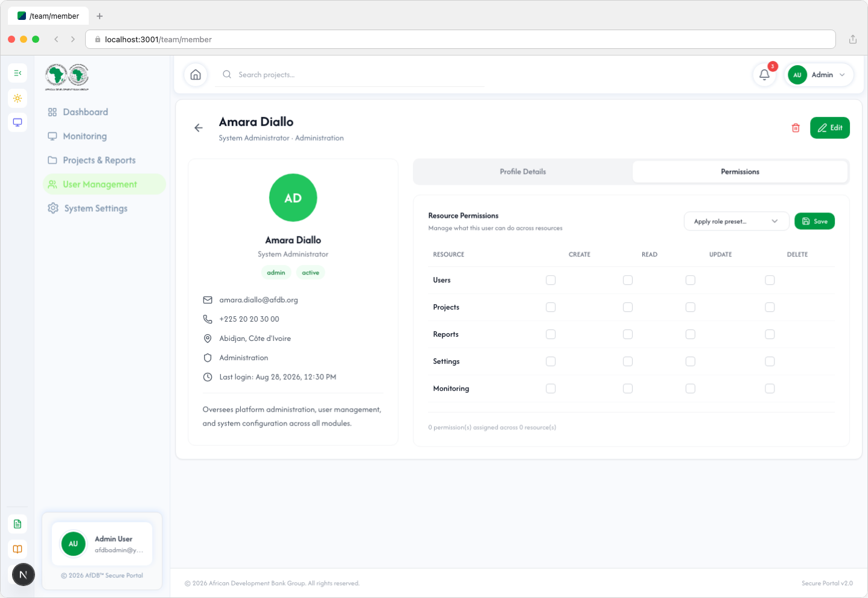Open Projects & Reports in the sidebar
This screenshot has height=598, width=868.
pyautogui.click(x=104, y=161)
